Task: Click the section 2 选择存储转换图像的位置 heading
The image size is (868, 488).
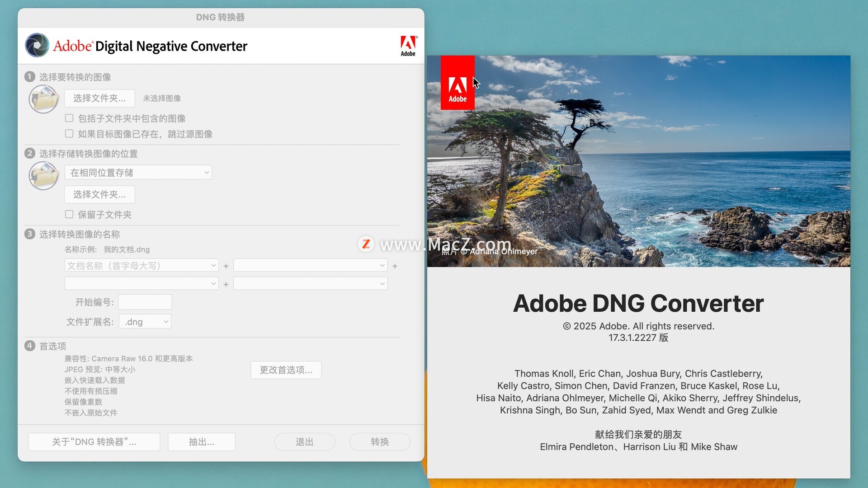Action: coord(89,154)
